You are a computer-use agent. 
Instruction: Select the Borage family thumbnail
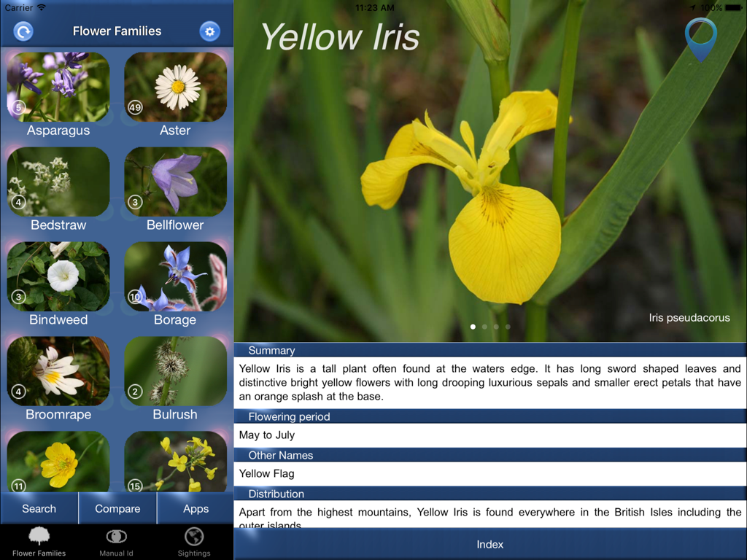(x=175, y=276)
